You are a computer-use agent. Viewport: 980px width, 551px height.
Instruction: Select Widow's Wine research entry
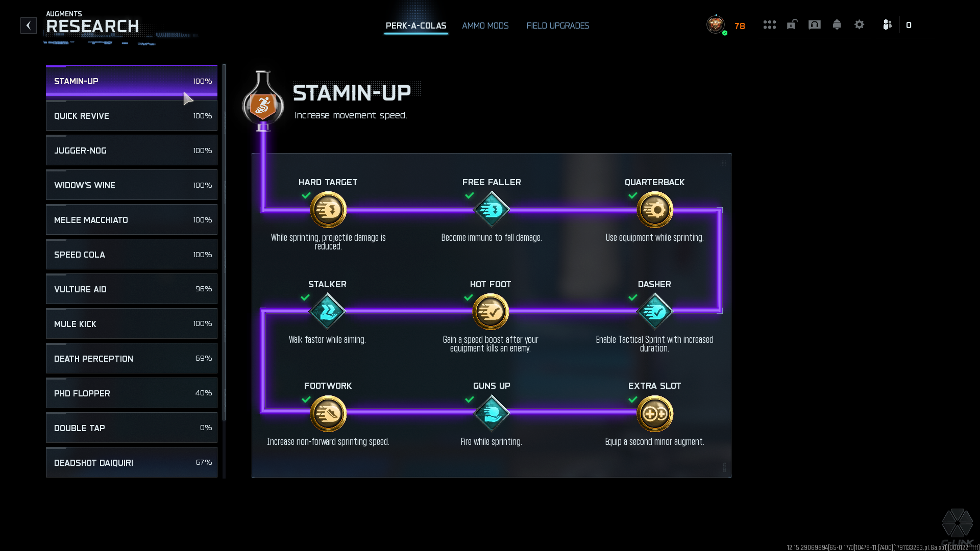coord(132,185)
